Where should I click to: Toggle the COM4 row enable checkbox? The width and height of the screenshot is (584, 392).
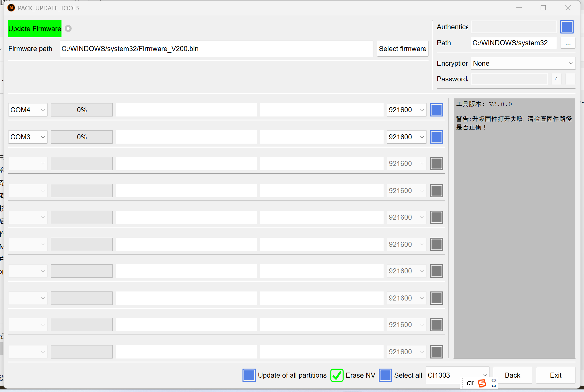pyautogui.click(x=436, y=110)
